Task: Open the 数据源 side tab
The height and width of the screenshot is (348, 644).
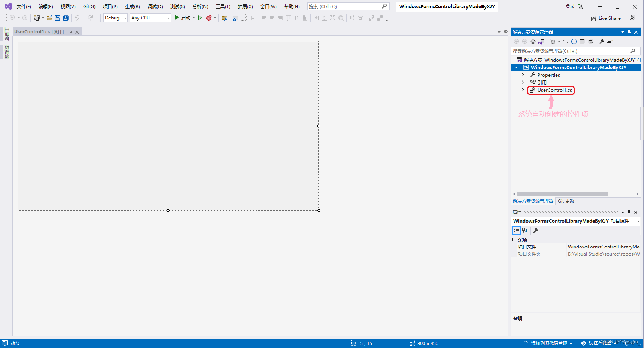Action: pos(7,52)
